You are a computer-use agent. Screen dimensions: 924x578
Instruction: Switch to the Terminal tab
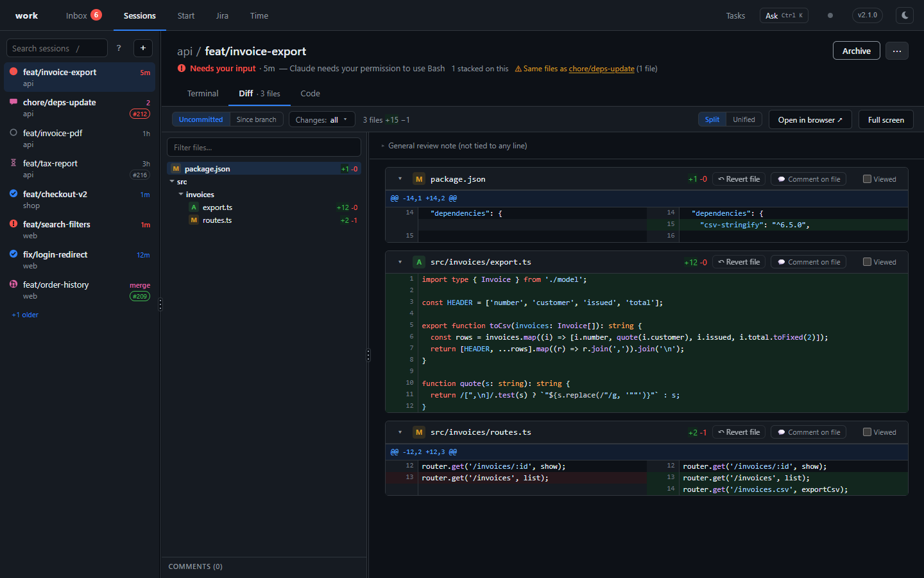(203, 94)
